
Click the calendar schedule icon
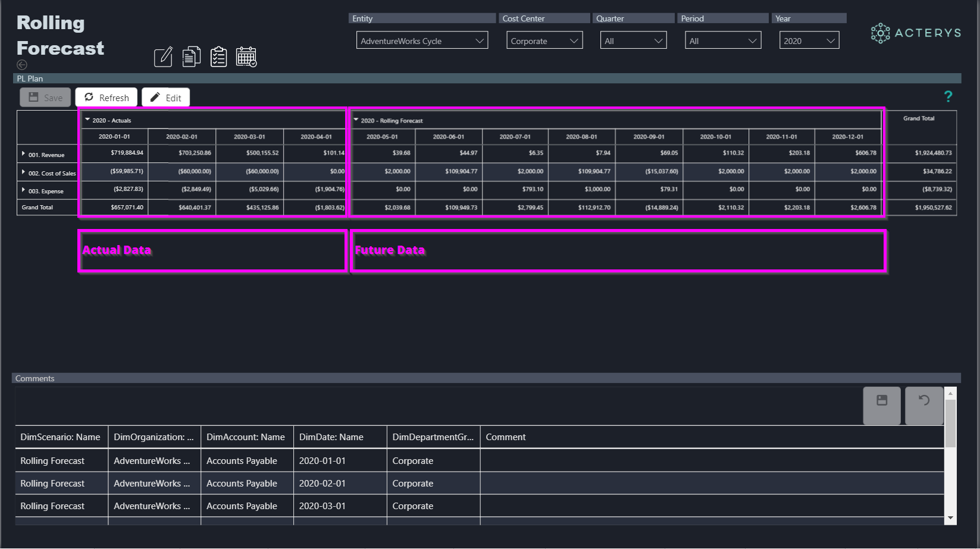246,57
